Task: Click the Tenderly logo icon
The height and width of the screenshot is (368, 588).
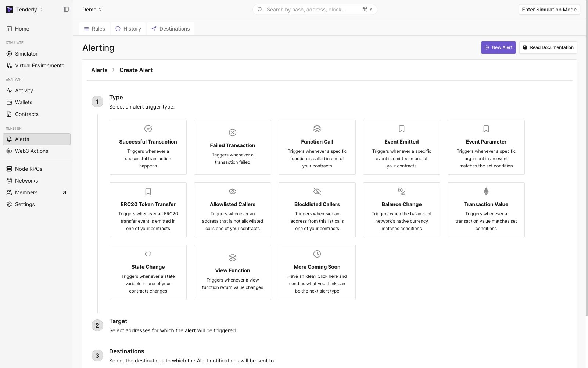Action: click(x=10, y=10)
